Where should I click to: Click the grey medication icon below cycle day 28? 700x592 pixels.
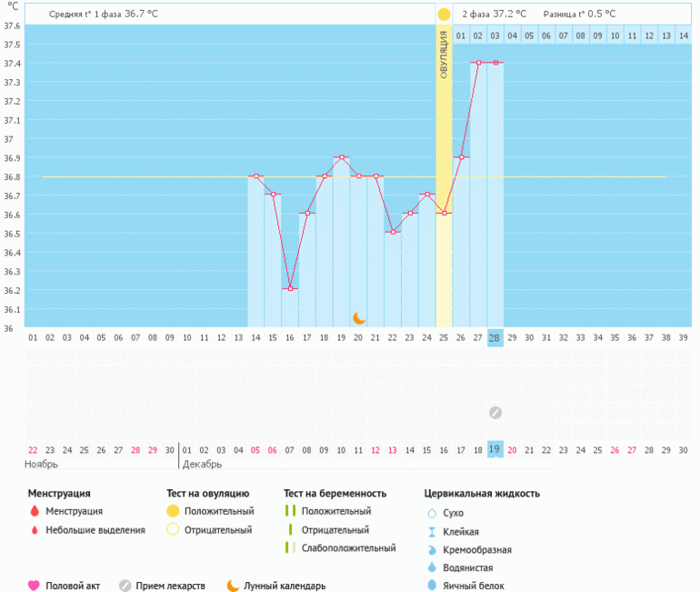(495, 412)
